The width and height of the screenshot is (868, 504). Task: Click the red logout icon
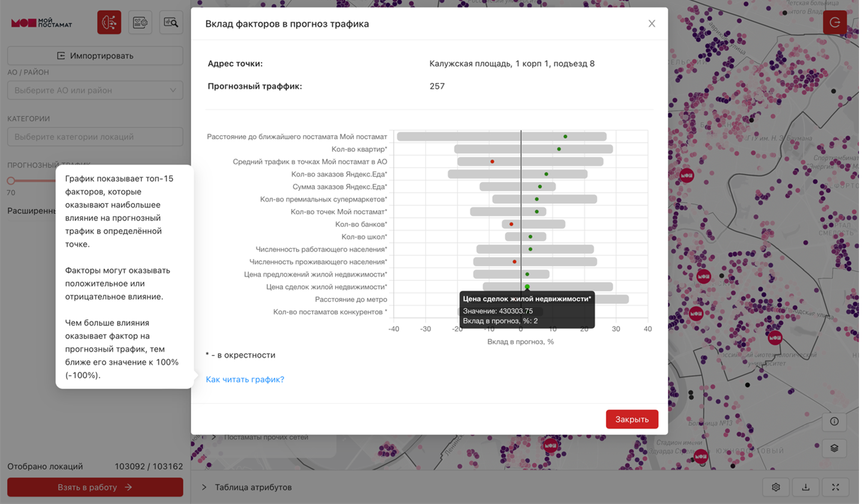coord(834,23)
